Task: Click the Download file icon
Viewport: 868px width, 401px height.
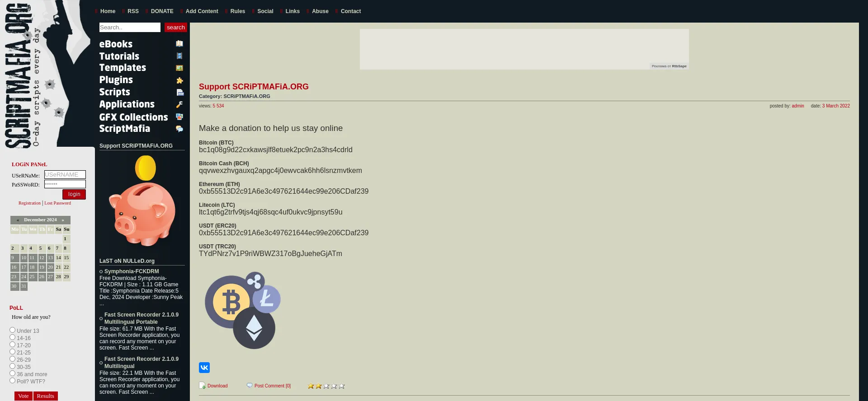Action: point(202,386)
